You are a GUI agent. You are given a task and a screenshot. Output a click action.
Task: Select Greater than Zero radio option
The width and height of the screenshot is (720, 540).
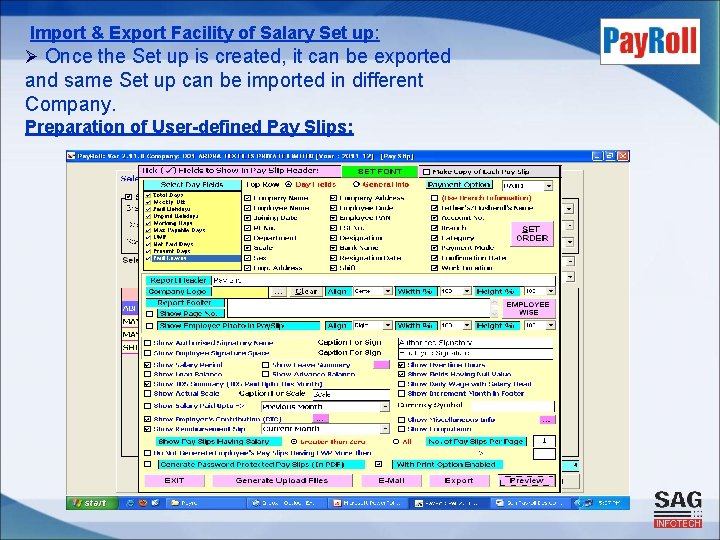[294, 442]
